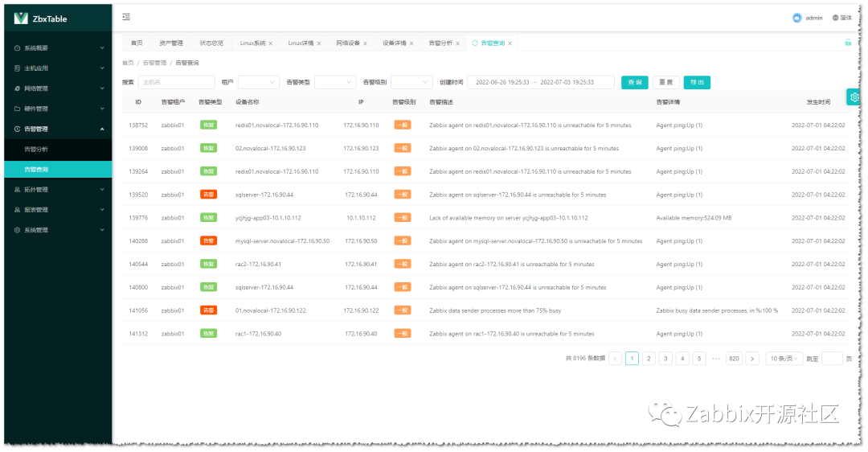Expand the 主机应用 menu
This screenshot has width=868, height=452.
[102, 68]
